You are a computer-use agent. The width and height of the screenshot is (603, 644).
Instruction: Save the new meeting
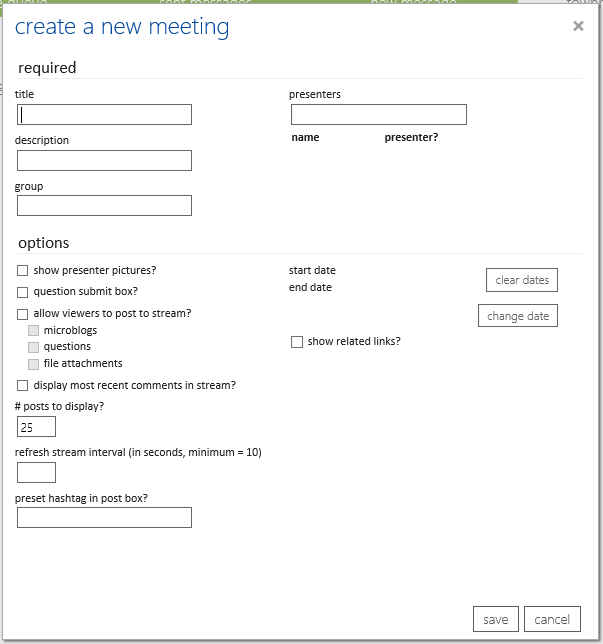pos(495,619)
